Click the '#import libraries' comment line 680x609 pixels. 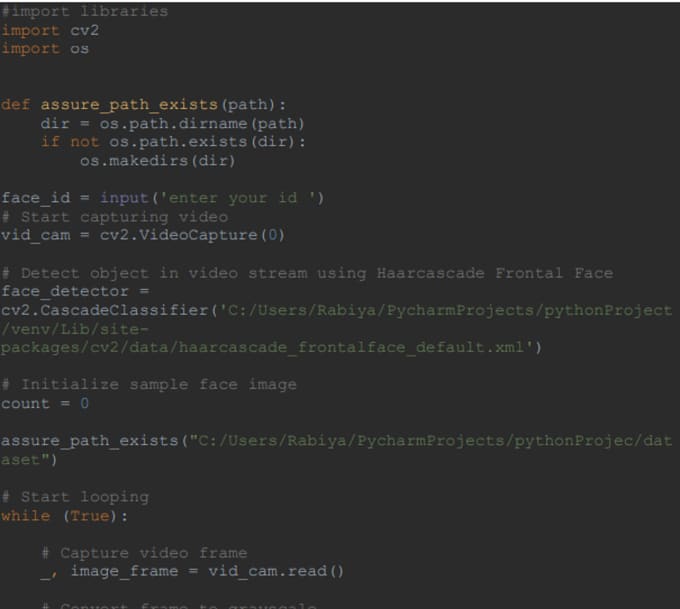coord(85,12)
